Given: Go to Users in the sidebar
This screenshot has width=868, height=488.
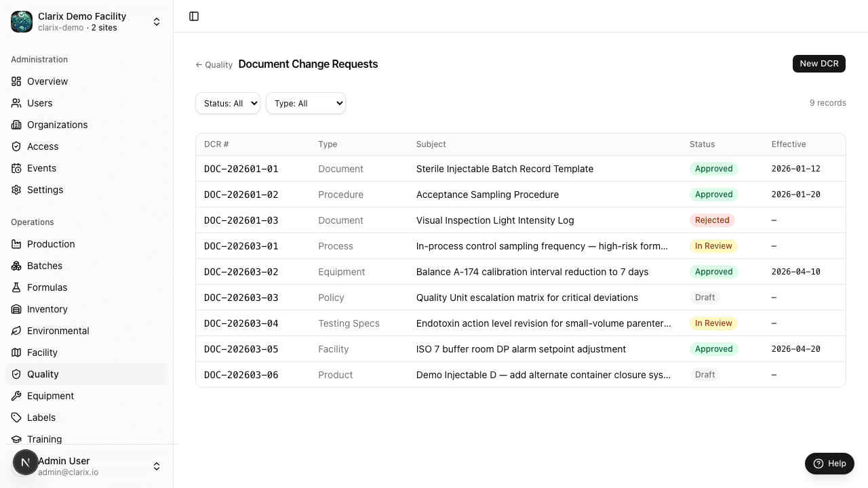Looking at the screenshot, I should (x=86, y=103).
